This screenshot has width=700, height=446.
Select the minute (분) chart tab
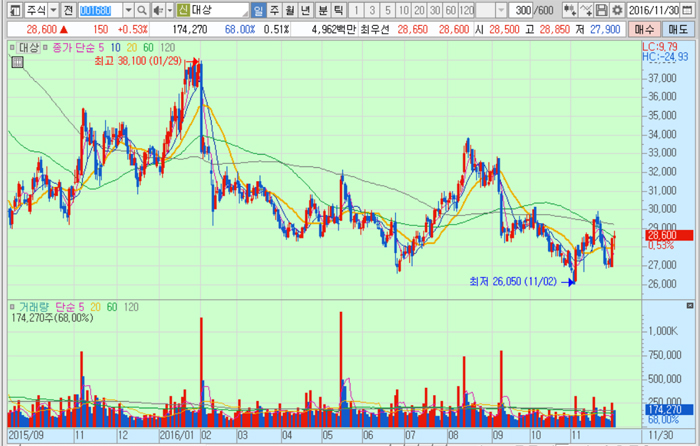click(x=323, y=10)
